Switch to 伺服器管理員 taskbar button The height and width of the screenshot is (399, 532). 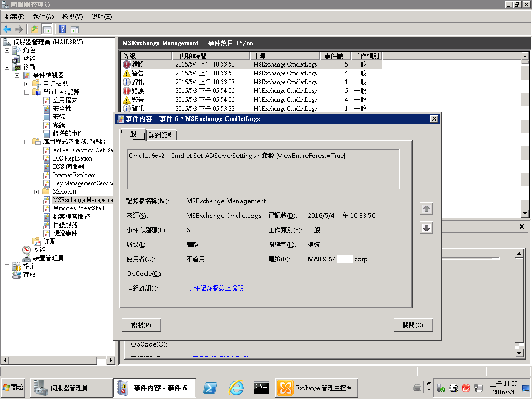coord(71,388)
